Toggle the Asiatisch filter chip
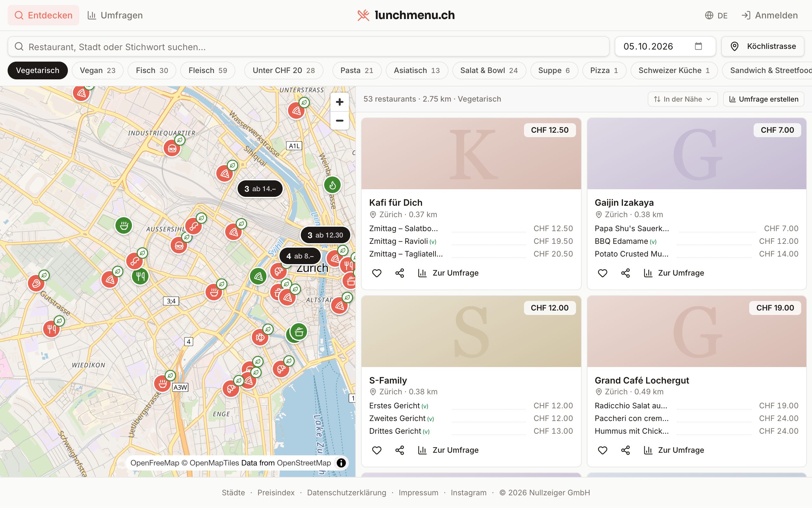 [x=417, y=70]
